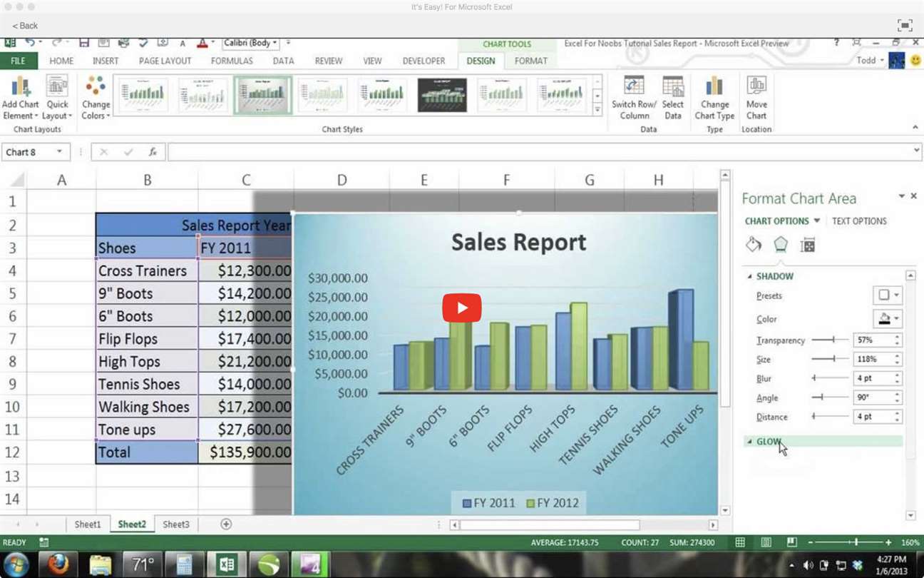The height and width of the screenshot is (578, 924).
Task: Switch to the Sheet1 worksheet tab
Action: point(88,524)
